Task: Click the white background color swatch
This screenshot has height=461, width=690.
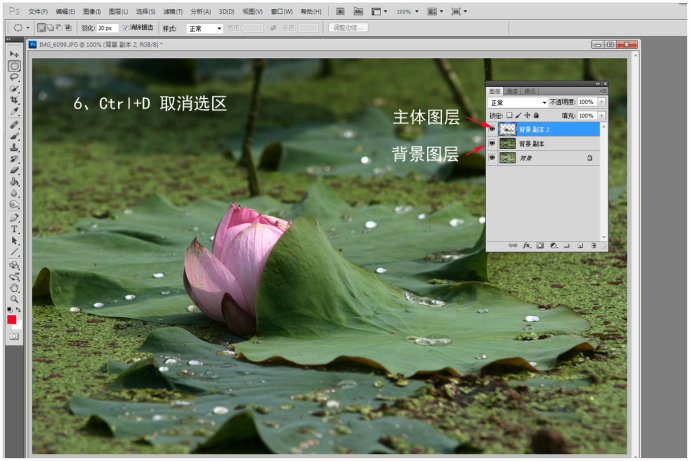Action: (18, 326)
